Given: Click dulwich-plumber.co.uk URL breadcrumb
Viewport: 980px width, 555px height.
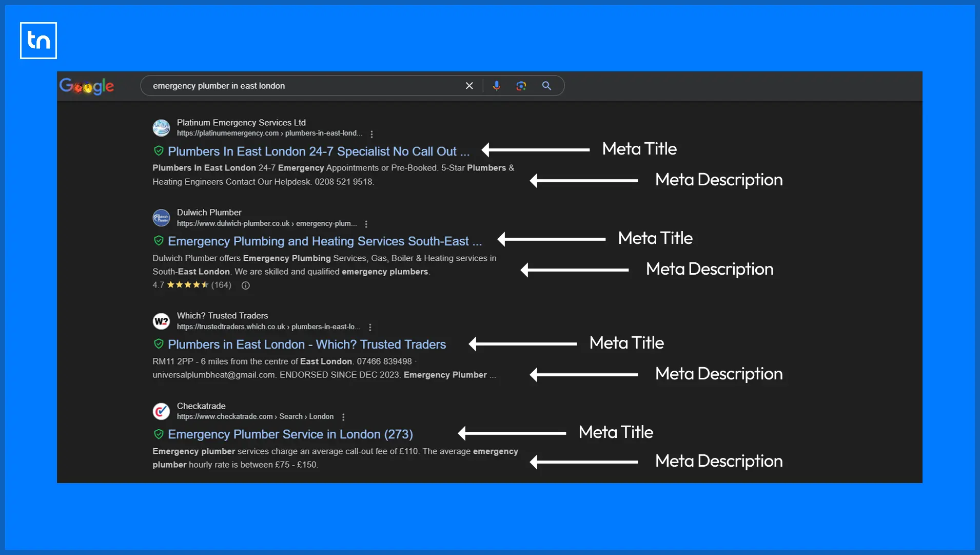Looking at the screenshot, I should tap(267, 224).
